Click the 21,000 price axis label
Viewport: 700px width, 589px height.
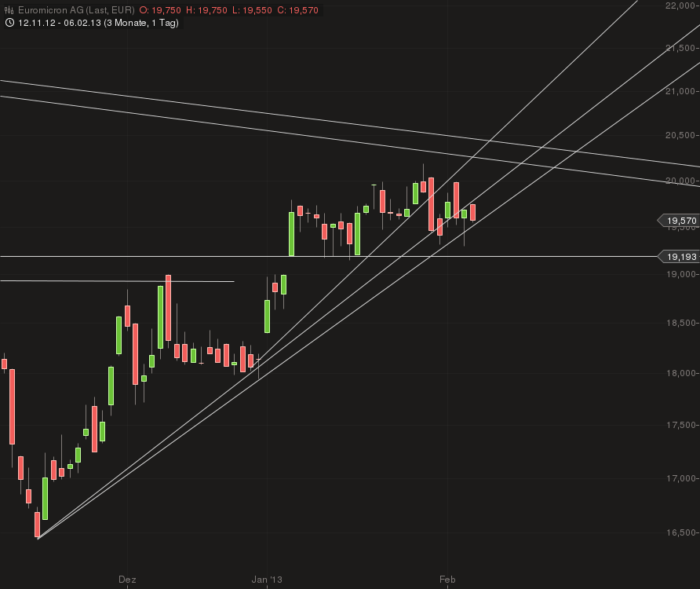tap(680, 91)
